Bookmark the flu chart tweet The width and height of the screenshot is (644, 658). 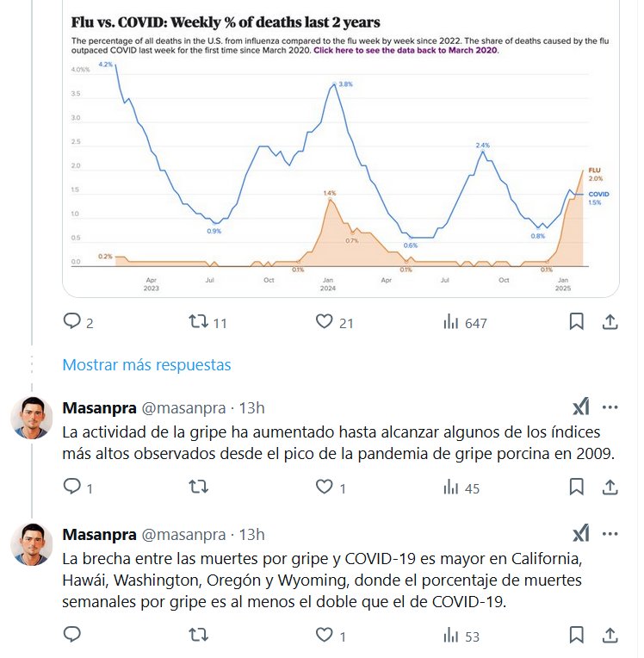(576, 322)
